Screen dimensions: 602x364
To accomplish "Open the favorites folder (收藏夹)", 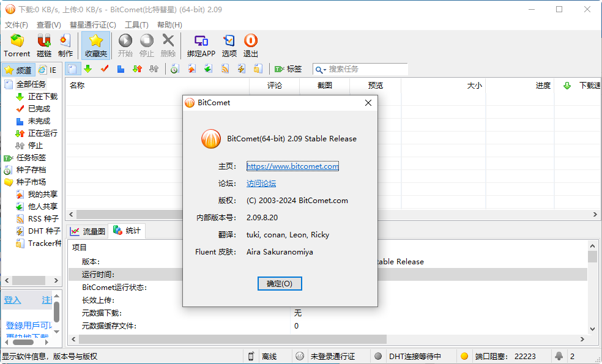I will click(95, 45).
